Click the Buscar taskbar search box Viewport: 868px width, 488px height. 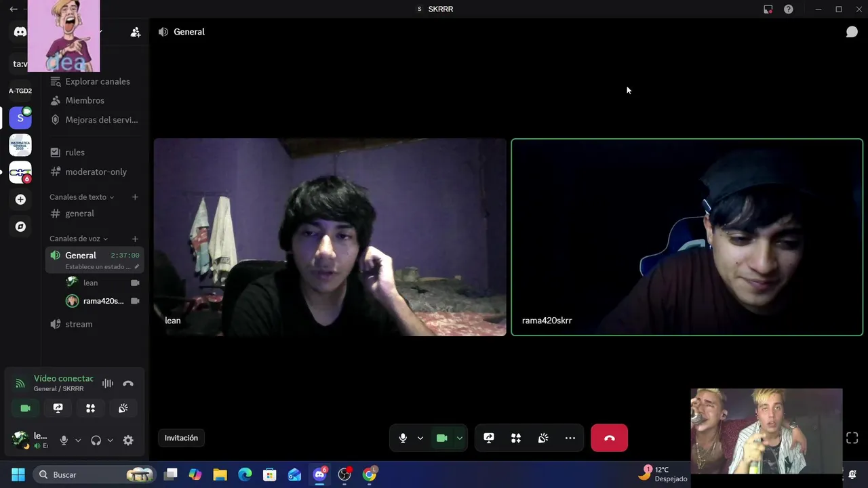click(x=95, y=474)
